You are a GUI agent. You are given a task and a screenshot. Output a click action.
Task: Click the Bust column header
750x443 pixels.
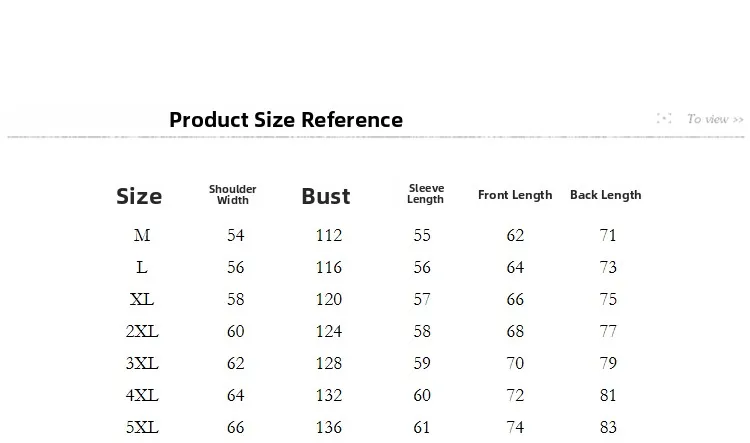click(326, 196)
